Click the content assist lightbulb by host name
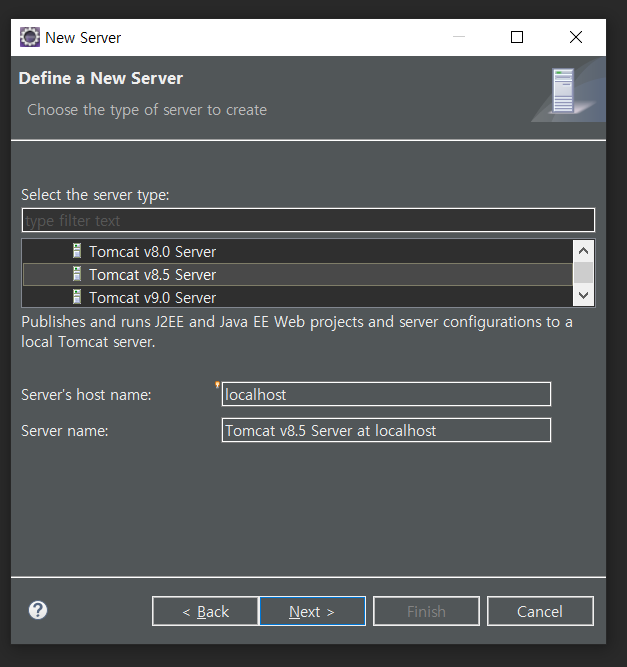Screen dimensions: 627x667 click(x=217, y=385)
